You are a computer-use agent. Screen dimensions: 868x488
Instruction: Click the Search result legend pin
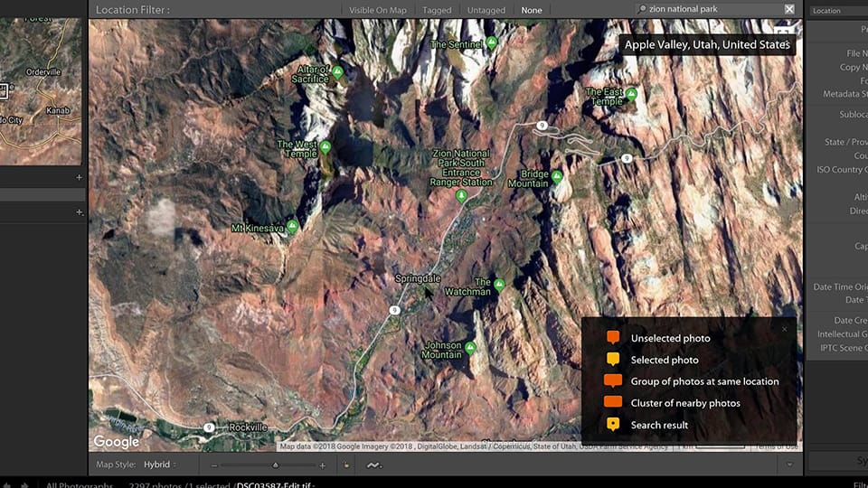click(x=613, y=425)
